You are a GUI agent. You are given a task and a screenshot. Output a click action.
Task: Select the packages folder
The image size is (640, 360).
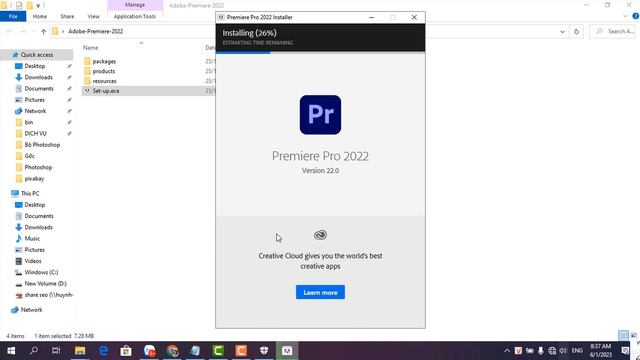point(104,61)
